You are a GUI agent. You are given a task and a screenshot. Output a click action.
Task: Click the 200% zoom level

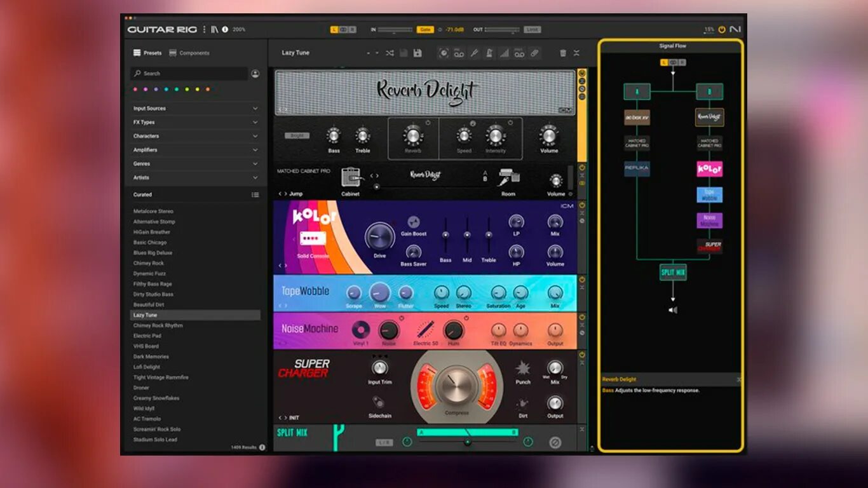click(239, 30)
